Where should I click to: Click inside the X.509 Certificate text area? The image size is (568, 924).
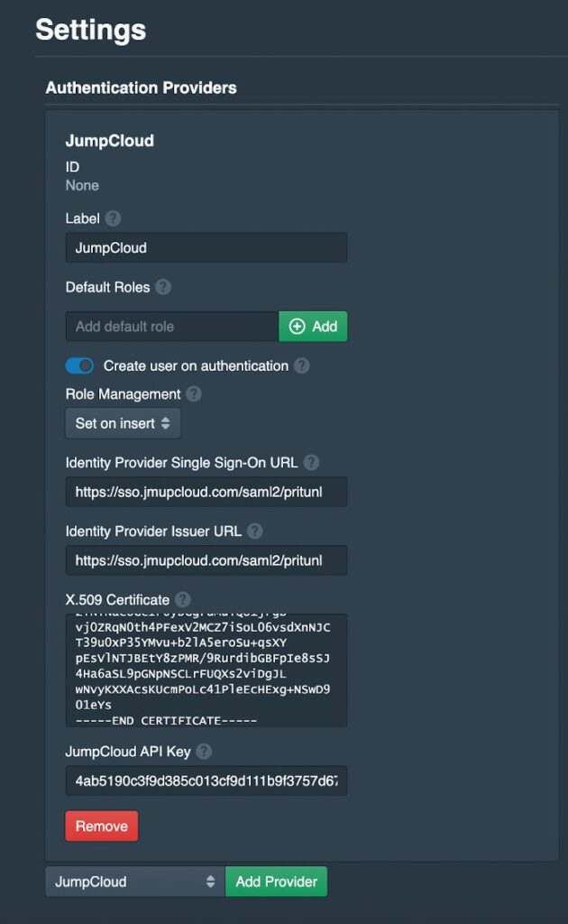206,670
